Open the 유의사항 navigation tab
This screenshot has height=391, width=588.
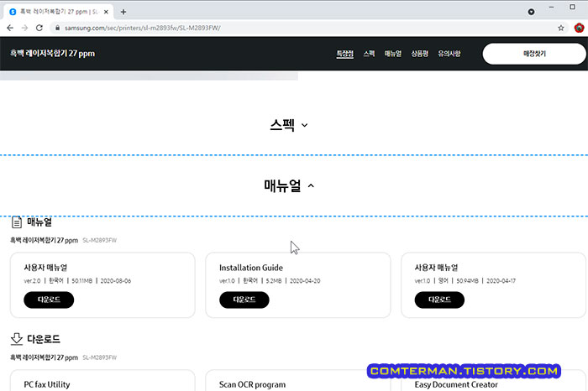coord(449,54)
